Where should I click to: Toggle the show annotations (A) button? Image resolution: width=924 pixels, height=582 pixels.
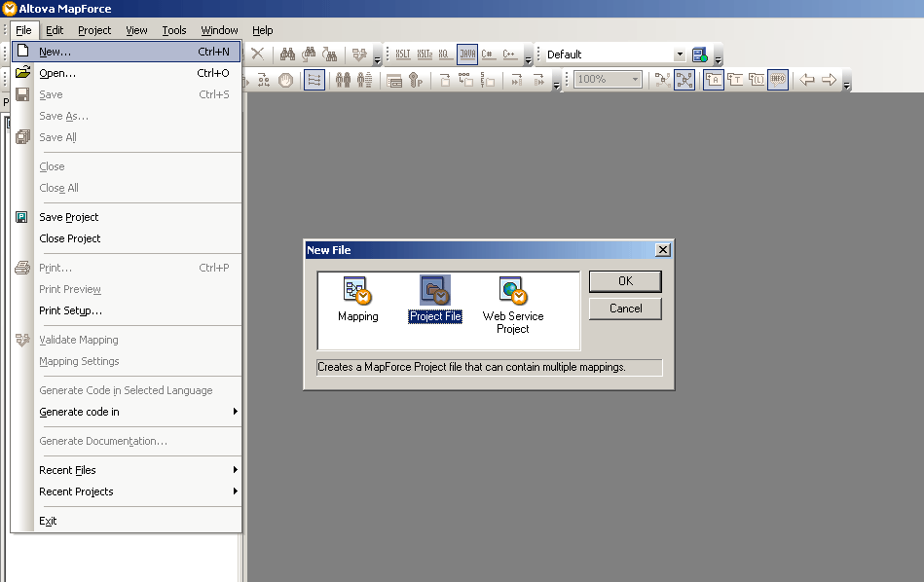click(x=713, y=80)
